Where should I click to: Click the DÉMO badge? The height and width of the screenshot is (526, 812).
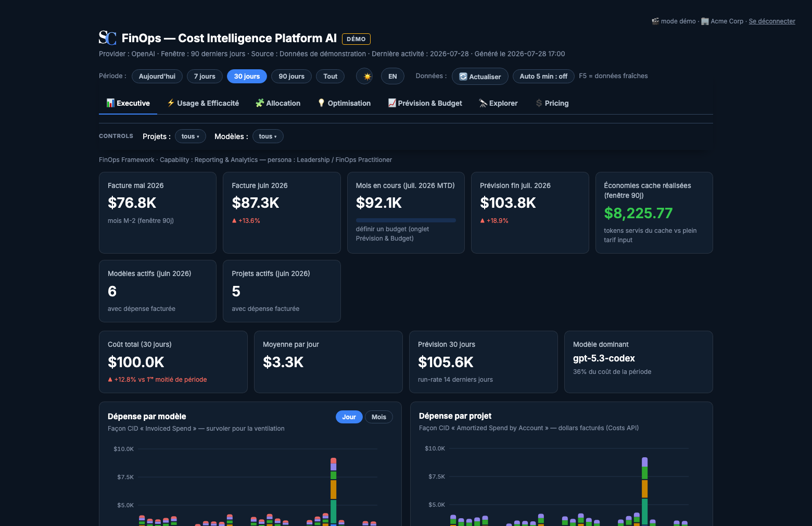pyautogui.click(x=356, y=39)
